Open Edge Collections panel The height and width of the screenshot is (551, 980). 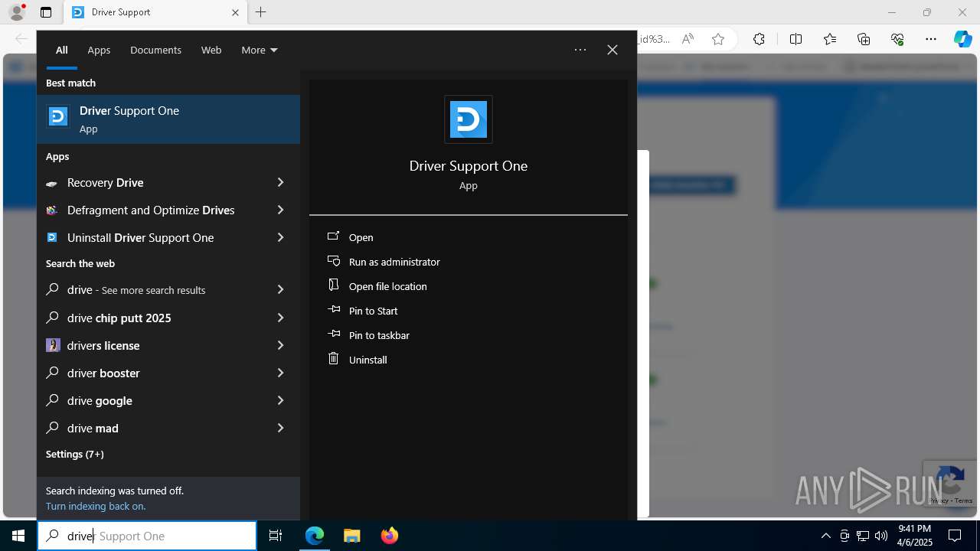pos(864,39)
